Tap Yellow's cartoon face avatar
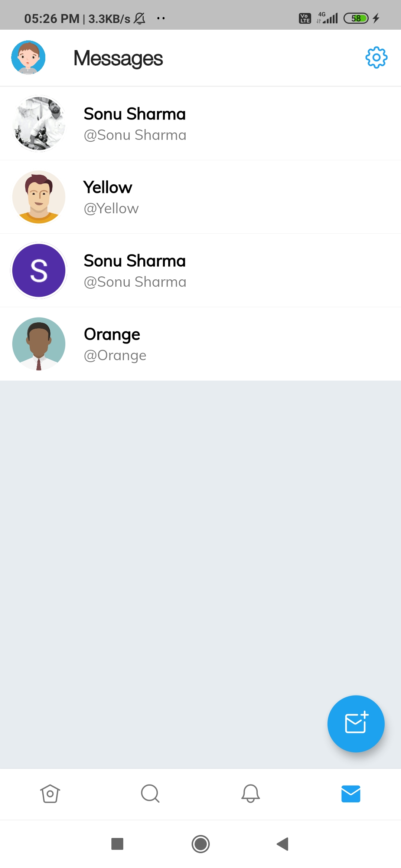 tap(39, 197)
